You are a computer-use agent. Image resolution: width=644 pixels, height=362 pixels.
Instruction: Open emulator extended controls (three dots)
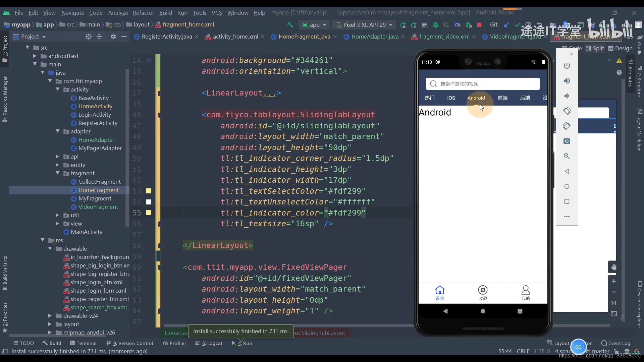point(567,217)
